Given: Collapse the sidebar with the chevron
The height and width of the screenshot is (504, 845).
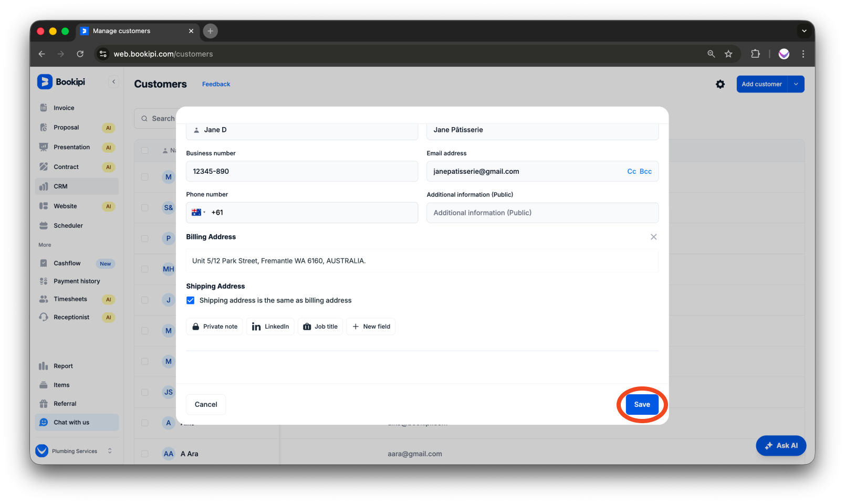Looking at the screenshot, I should click(x=113, y=81).
